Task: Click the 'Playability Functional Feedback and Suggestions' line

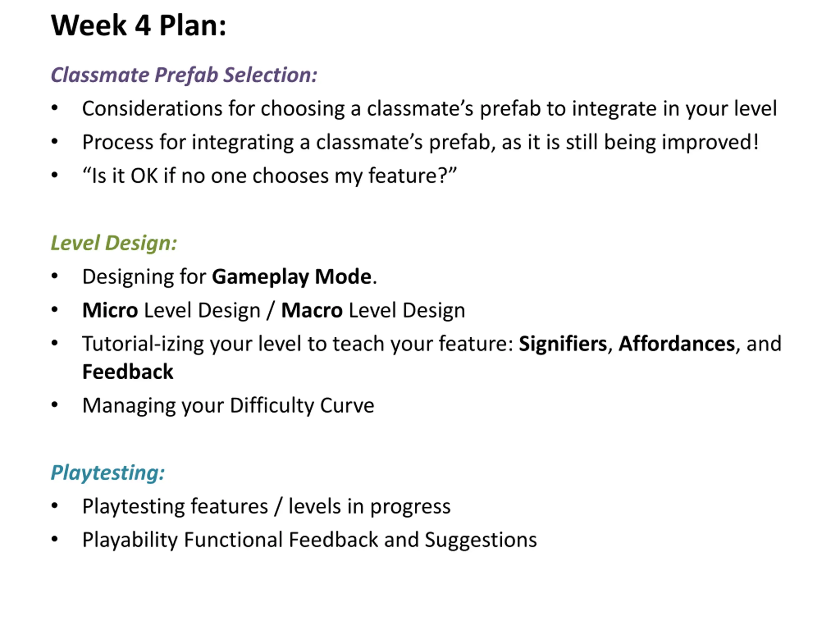Action: (x=310, y=540)
